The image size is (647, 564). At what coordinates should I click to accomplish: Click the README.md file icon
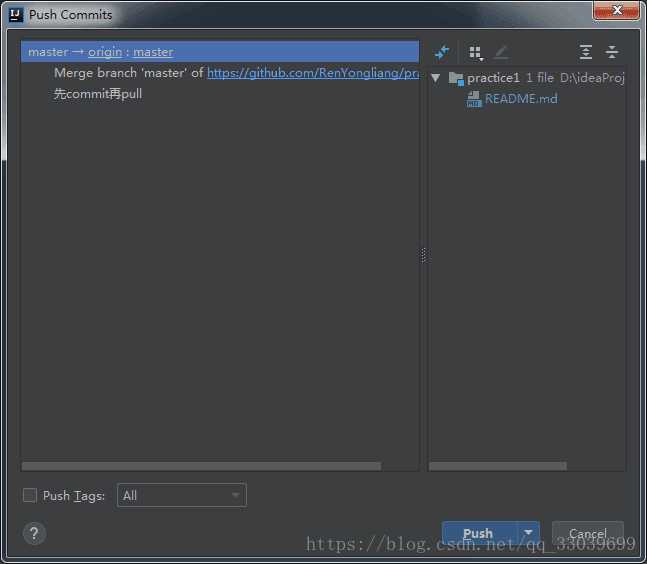473,99
